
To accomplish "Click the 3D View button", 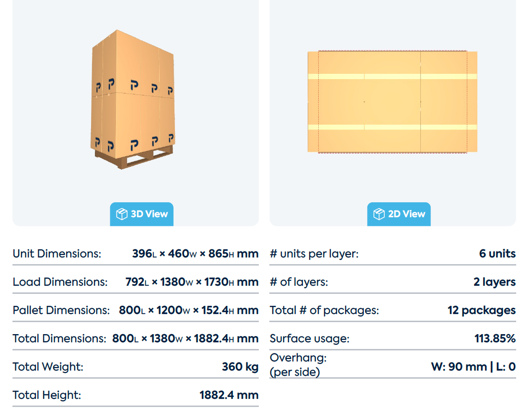I will (x=141, y=214).
